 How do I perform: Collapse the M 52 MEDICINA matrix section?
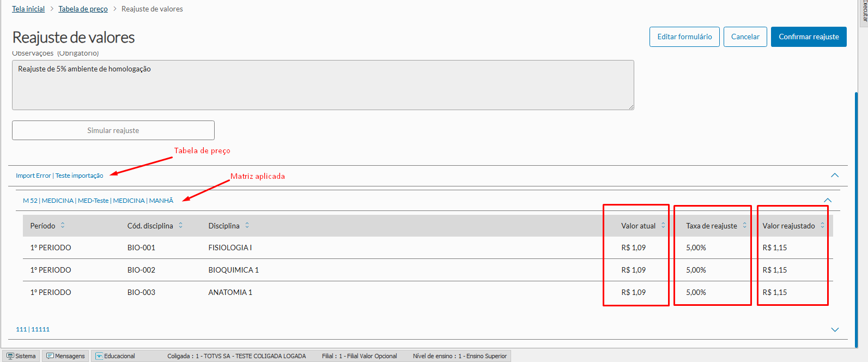point(828,200)
